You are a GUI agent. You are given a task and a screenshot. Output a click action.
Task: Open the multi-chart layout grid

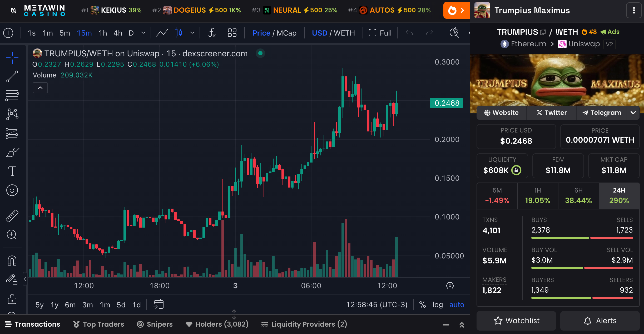click(232, 33)
